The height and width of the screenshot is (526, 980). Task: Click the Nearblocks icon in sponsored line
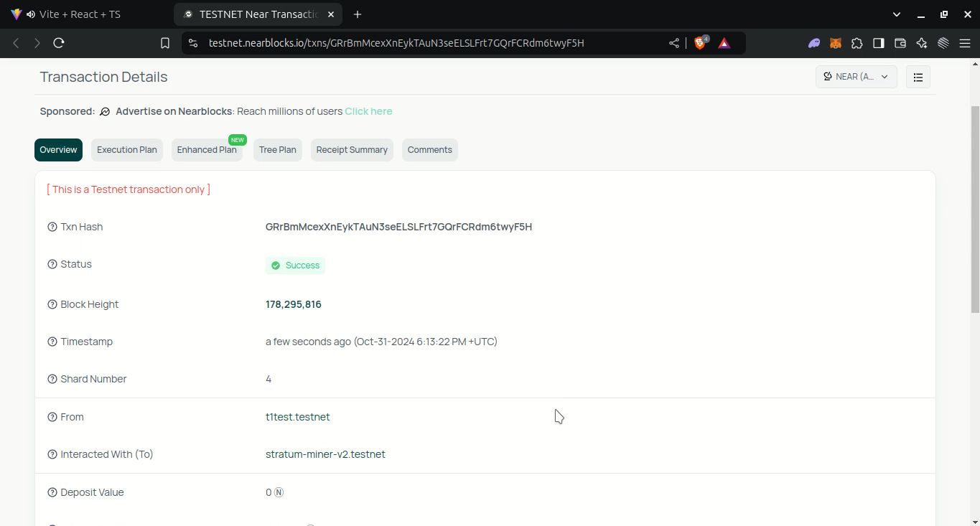point(105,111)
